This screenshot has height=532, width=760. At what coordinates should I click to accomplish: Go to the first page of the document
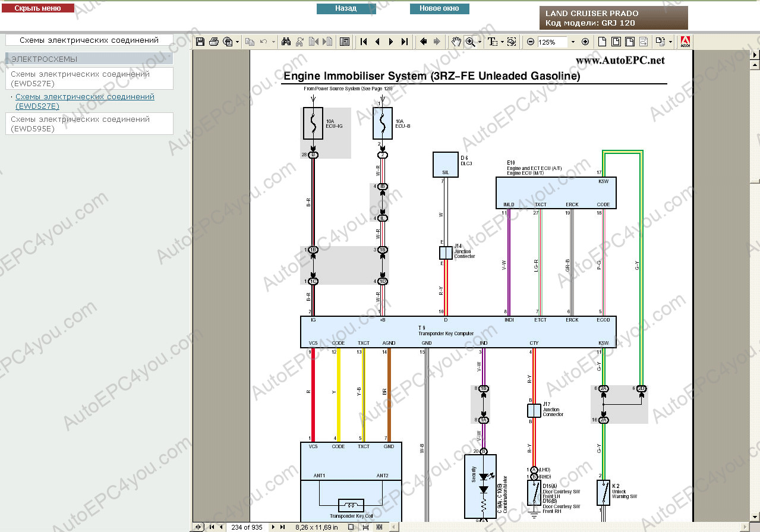click(x=364, y=42)
